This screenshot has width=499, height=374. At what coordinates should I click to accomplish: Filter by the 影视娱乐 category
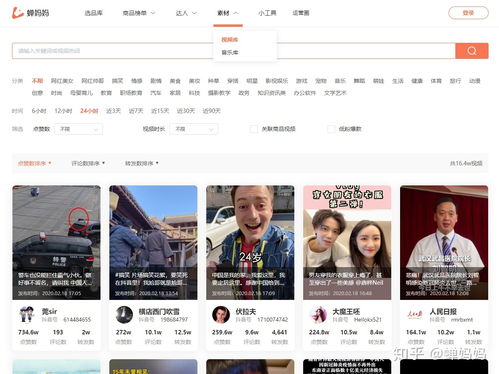277,81
